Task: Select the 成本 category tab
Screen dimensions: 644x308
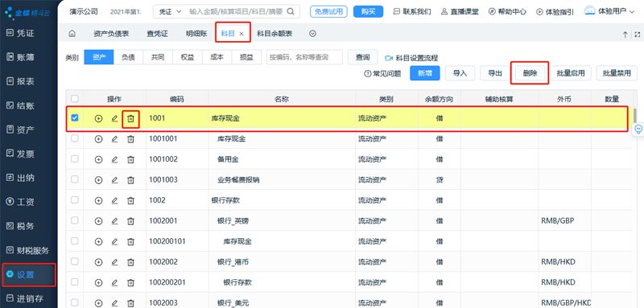Action: click(217, 57)
